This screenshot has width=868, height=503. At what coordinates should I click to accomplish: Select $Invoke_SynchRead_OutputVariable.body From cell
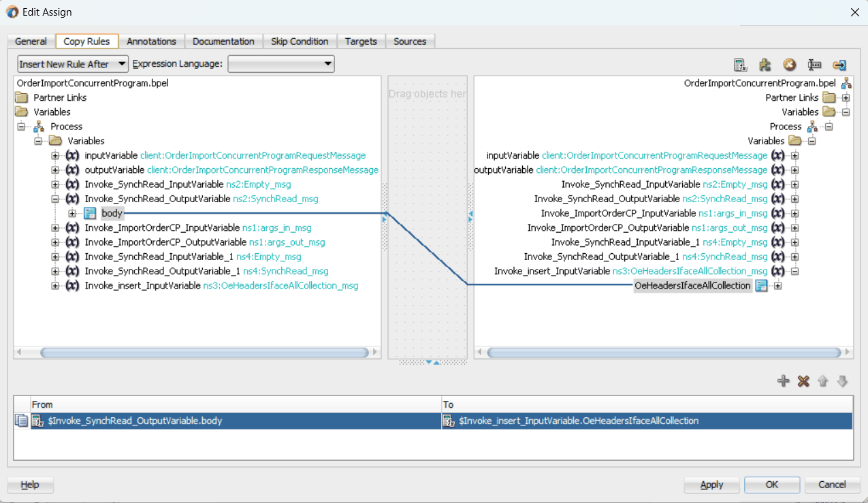pyautogui.click(x=236, y=421)
